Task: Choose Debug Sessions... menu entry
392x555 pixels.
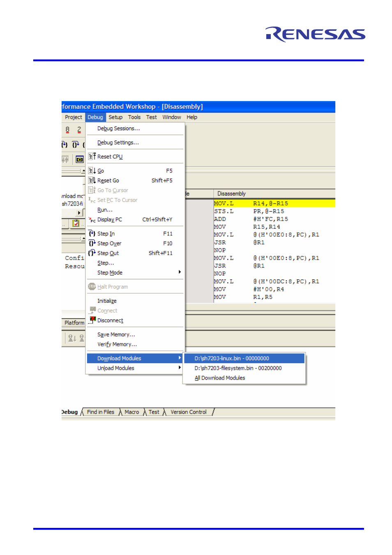Action: tap(135, 129)
